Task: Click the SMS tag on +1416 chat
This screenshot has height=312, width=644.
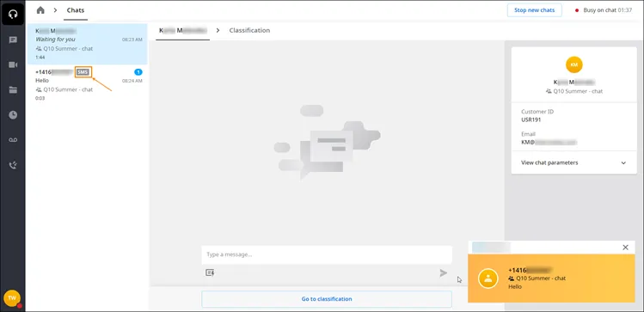Action: 83,72
